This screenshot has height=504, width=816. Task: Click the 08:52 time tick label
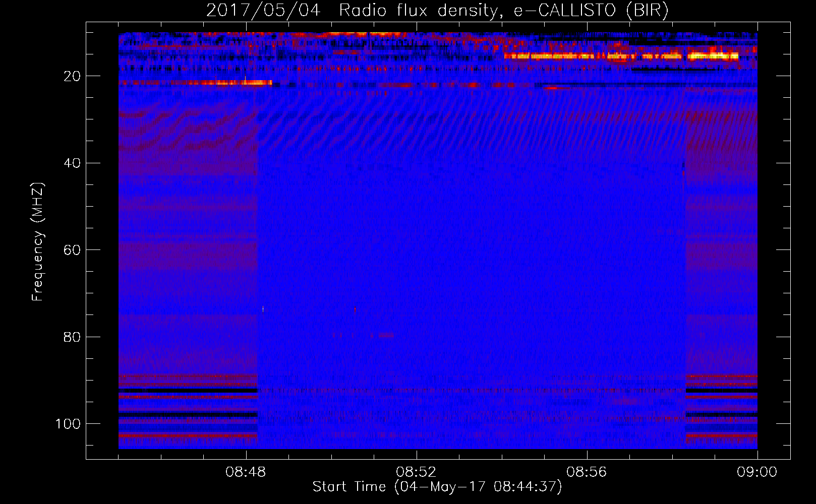click(416, 472)
